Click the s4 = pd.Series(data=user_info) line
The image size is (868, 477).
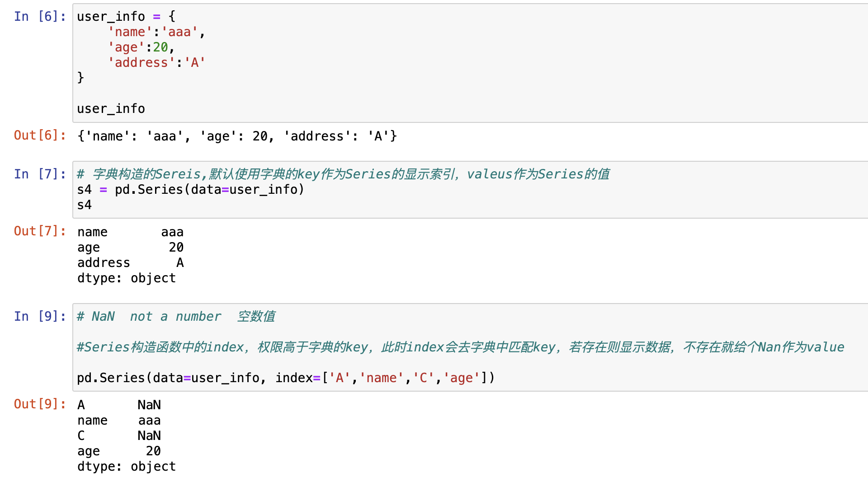[x=190, y=190]
